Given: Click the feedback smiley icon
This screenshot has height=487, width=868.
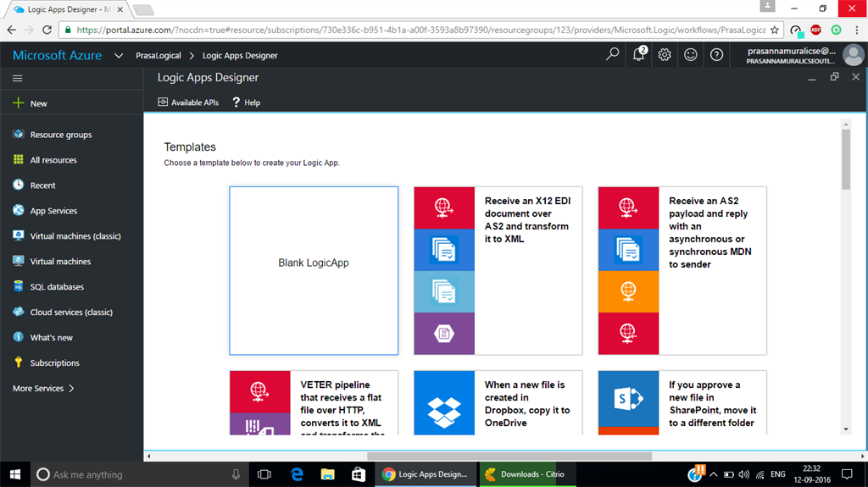Looking at the screenshot, I should coord(690,55).
